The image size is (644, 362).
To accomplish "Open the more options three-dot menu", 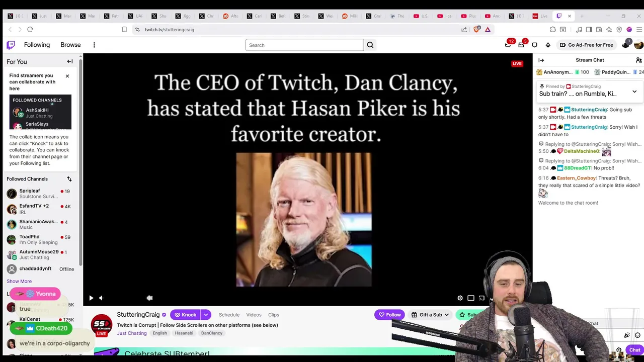I will pos(94,45).
